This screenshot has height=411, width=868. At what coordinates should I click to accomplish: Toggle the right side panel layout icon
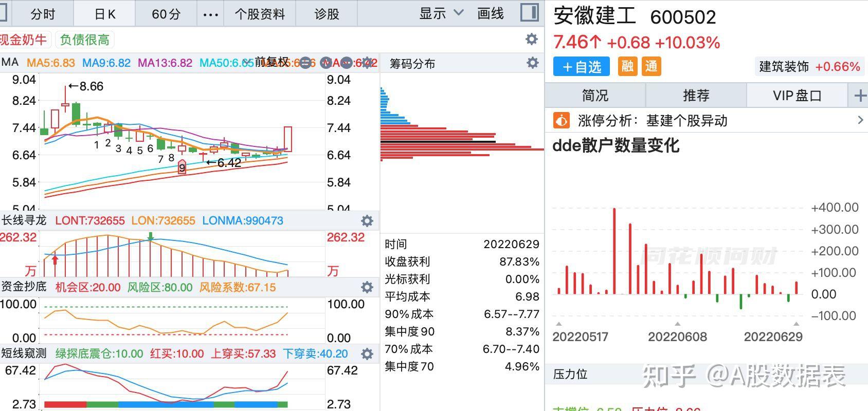(529, 13)
